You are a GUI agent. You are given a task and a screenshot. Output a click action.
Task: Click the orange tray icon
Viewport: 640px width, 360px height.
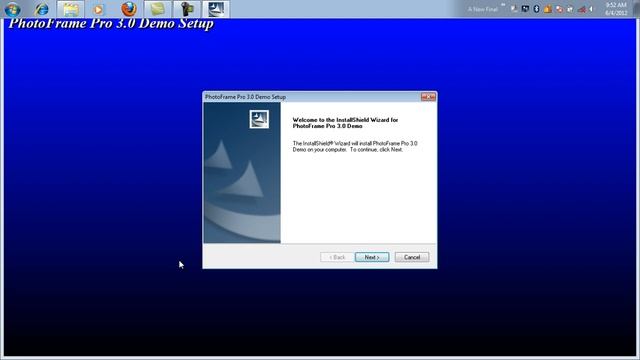548,9
